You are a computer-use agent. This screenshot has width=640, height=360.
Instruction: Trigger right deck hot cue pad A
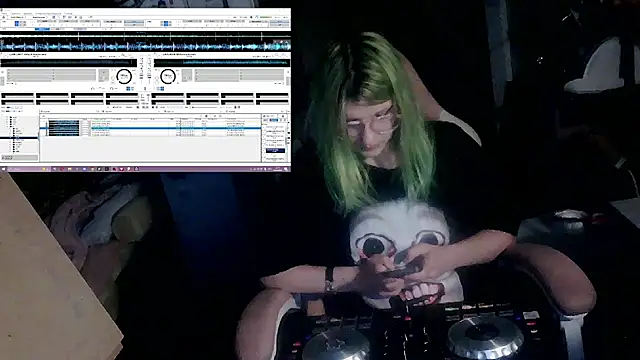[167, 96]
